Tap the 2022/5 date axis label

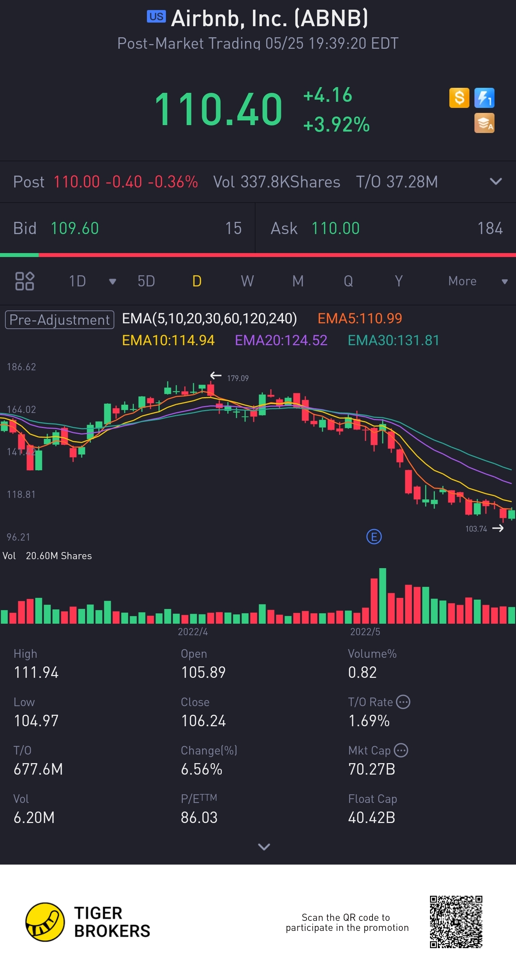coord(365,632)
